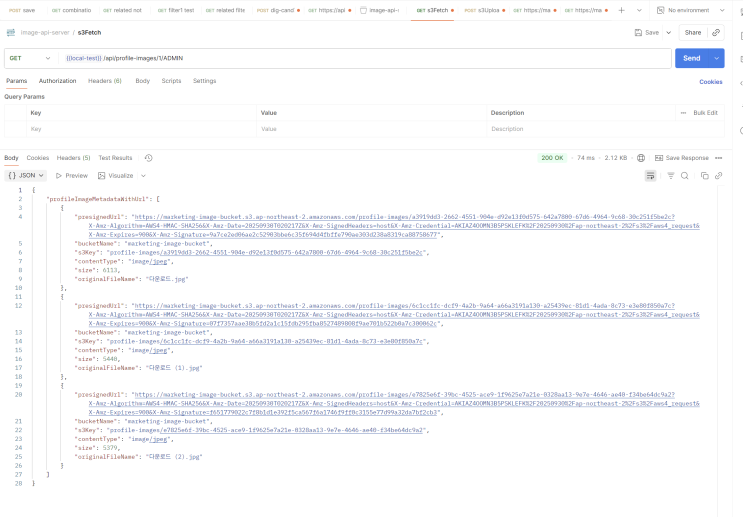Click the copy response icon
Viewport: 743px width, 517px height.
pos(705,176)
